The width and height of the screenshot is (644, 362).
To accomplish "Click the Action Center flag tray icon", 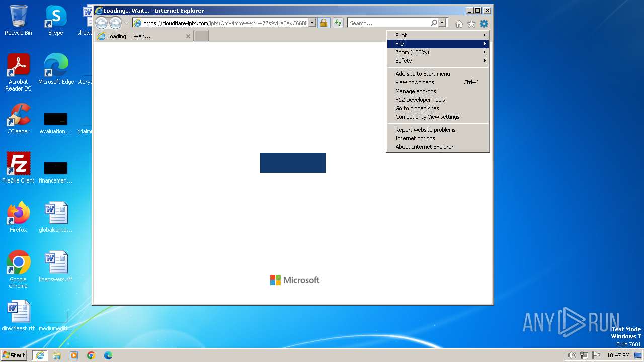I will 597,355.
